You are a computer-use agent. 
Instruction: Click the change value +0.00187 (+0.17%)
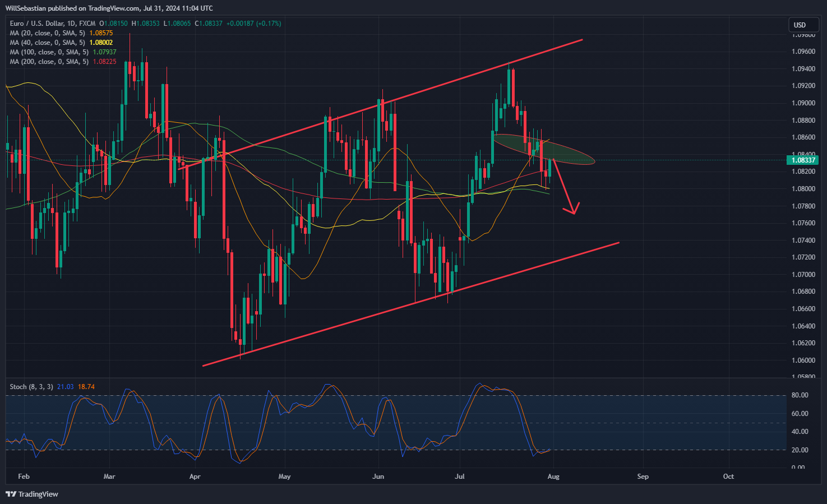(x=254, y=24)
